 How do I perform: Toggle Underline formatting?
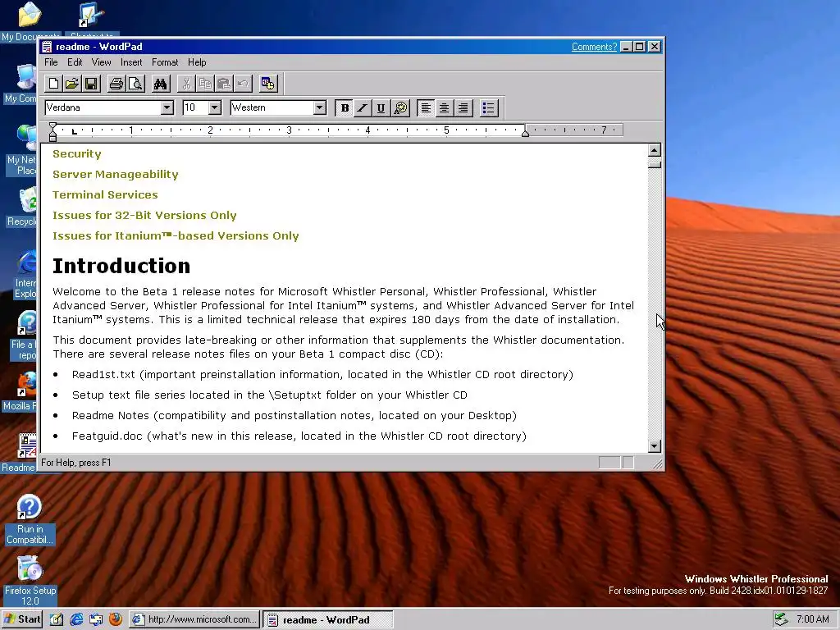tap(381, 108)
